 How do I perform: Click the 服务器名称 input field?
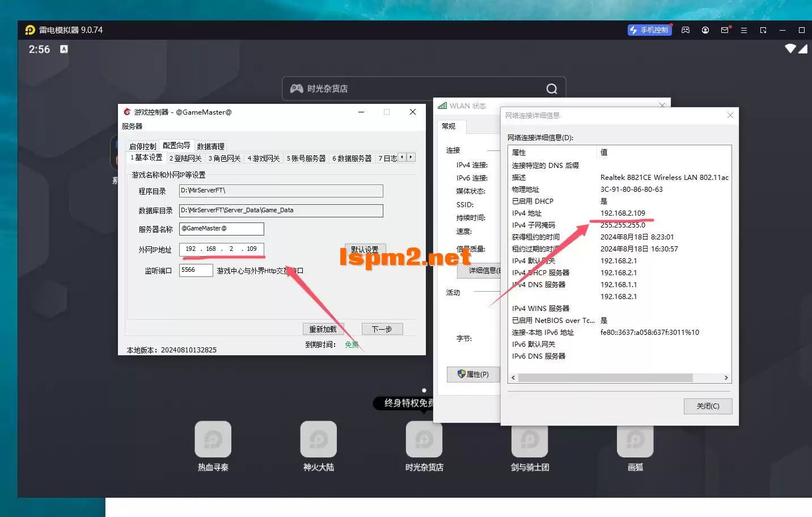221,229
